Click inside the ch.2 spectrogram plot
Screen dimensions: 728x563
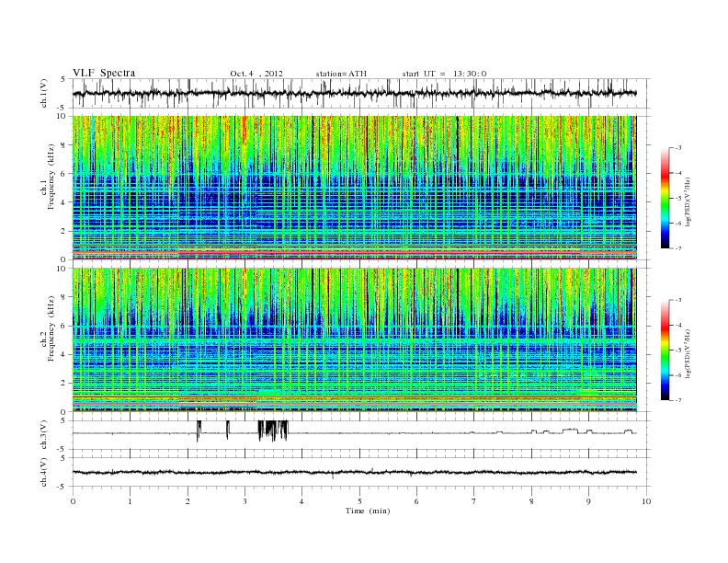pyautogui.click(x=354, y=340)
